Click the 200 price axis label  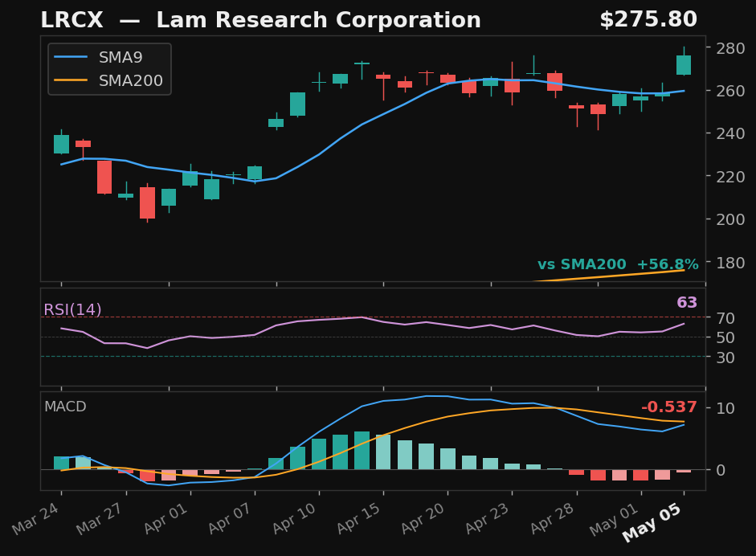pos(730,219)
